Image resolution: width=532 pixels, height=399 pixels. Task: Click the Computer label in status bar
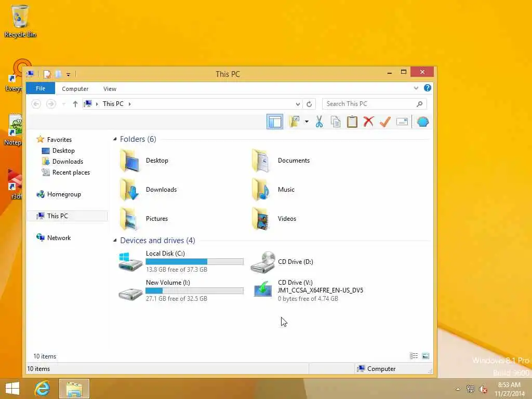(381, 369)
